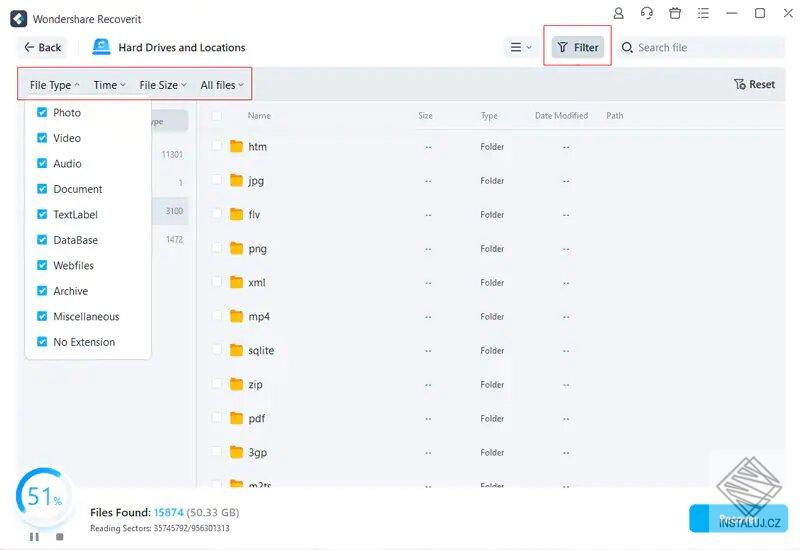Click the Wondershare Recoverit logo icon

[18, 19]
